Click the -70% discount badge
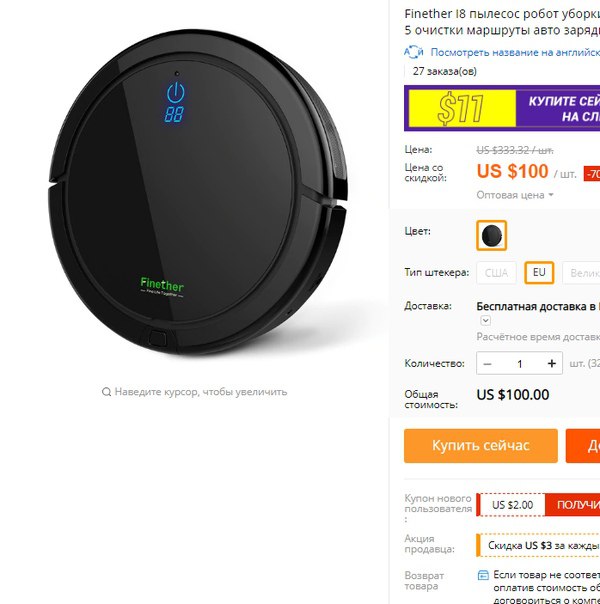This screenshot has height=604, width=600. 592,174
